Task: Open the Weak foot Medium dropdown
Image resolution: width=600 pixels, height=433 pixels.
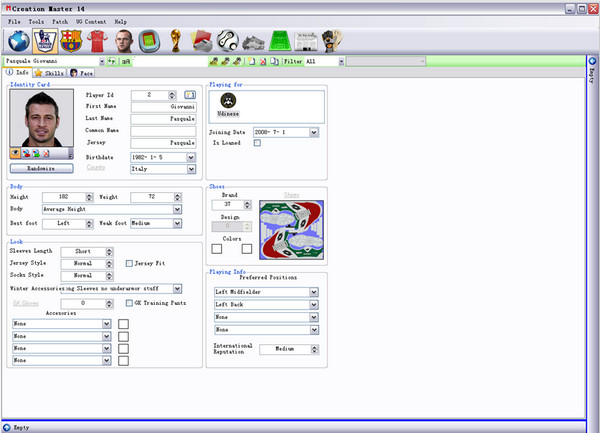Action: pyautogui.click(x=177, y=223)
